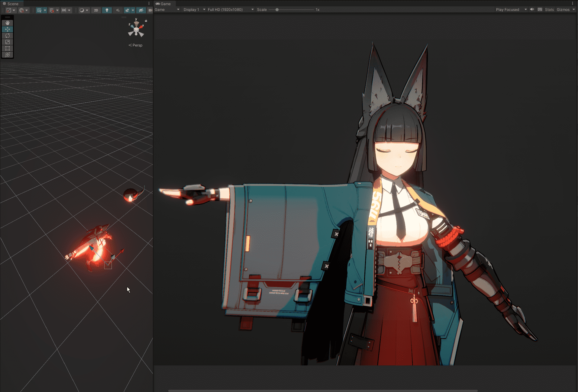Open Full HD (1920x1080) resolution dropdown
Screen dimensions: 578x392
click(231, 10)
